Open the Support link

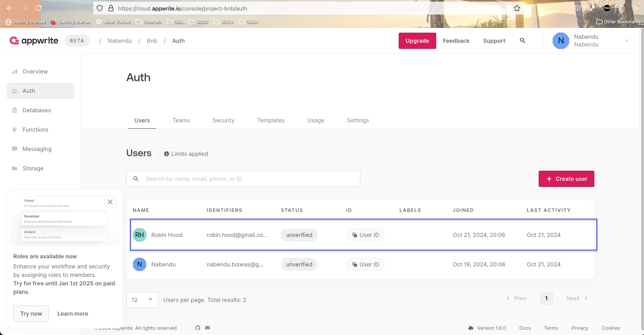pyautogui.click(x=494, y=41)
